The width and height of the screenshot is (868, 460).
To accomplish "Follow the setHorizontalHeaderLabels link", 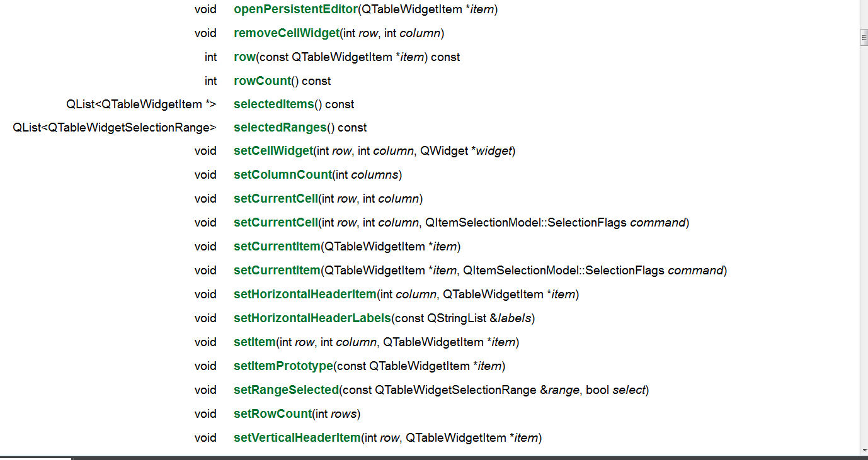I will [312, 318].
